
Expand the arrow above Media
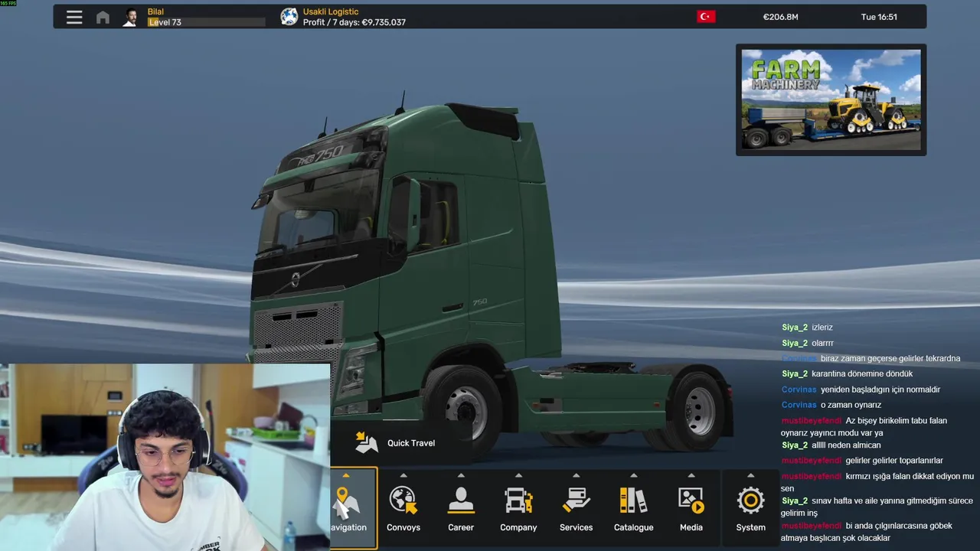point(691,475)
